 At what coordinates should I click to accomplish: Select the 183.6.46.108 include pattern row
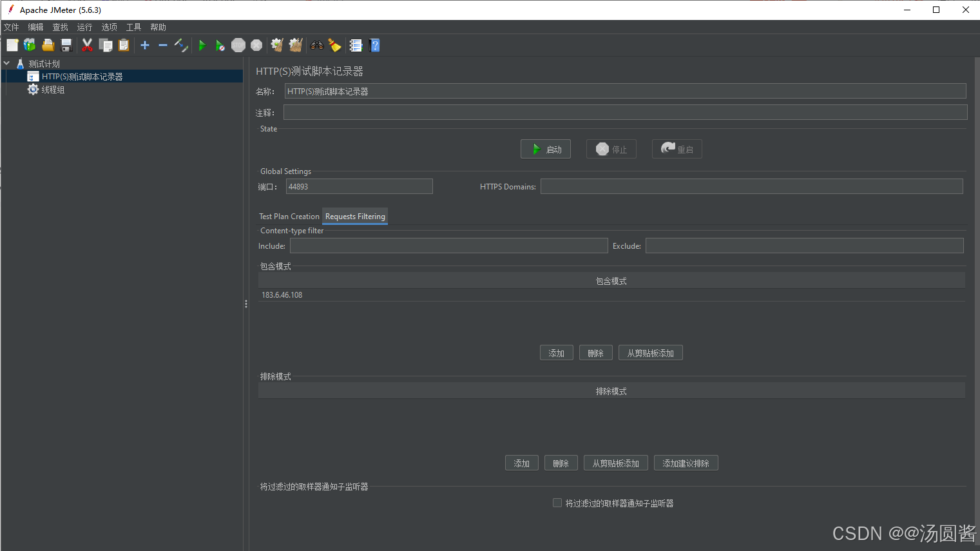[611, 295]
